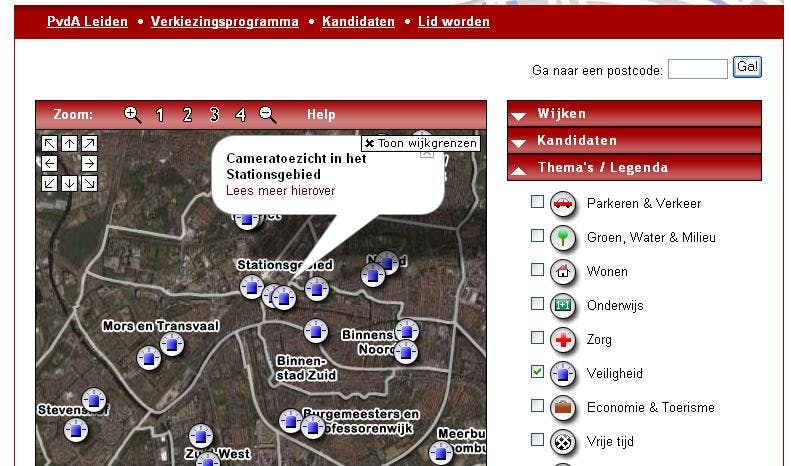Click marker left of Stationsgebied cluster
The image size is (791, 466).
pos(251,287)
